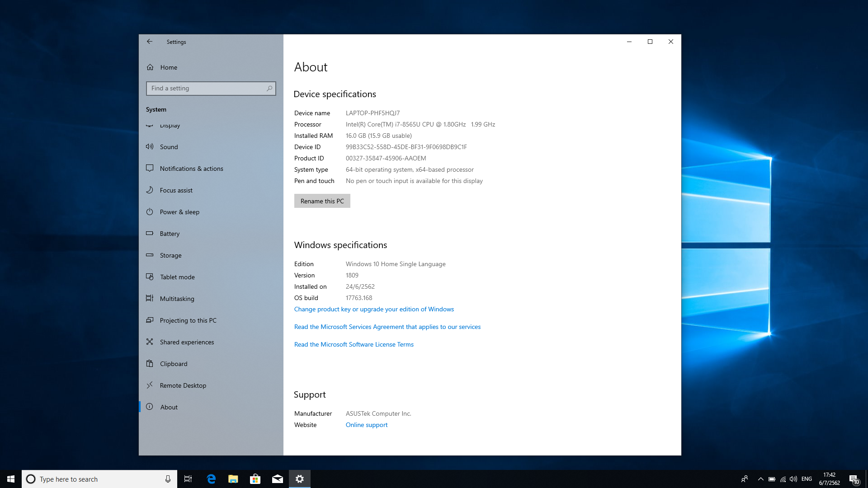Click the Device ID value text
This screenshot has width=868, height=488.
[x=406, y=147]
